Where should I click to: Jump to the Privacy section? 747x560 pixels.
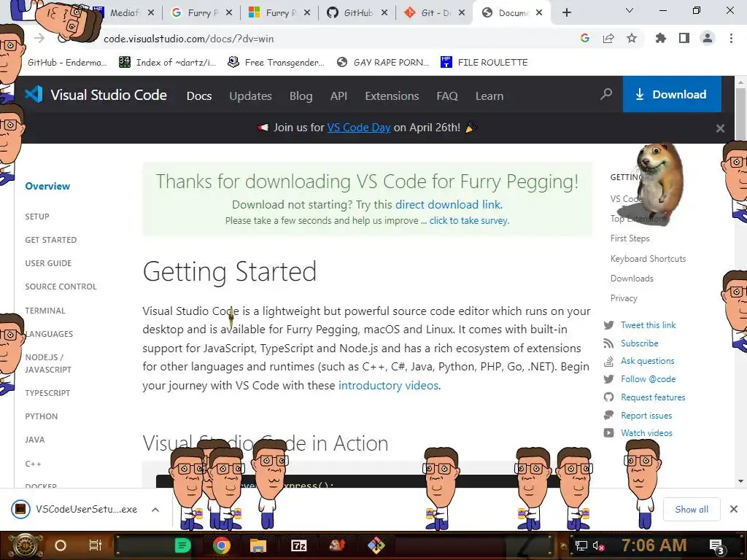point(624,298)
